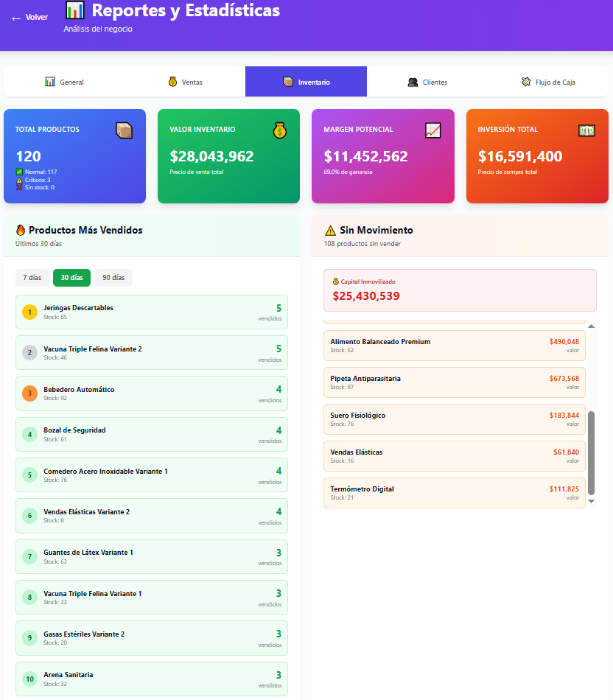
Task: Click scroll up arrow in Sin Movimiento list
Action: tap(591, 326)
